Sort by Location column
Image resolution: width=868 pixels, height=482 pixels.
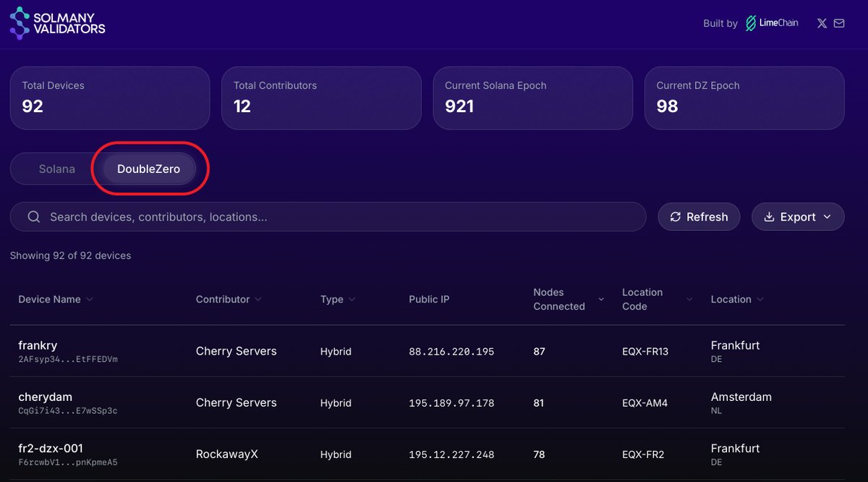point(737,299)
